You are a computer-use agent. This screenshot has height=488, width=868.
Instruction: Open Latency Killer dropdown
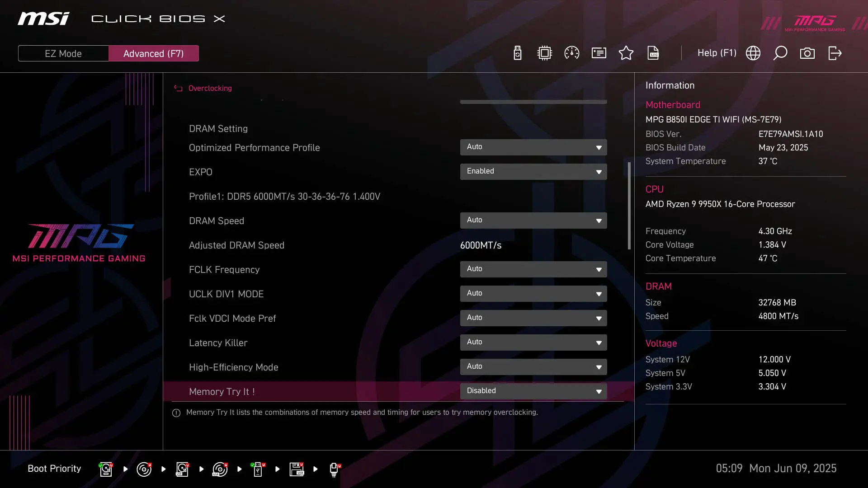[533, 343]
